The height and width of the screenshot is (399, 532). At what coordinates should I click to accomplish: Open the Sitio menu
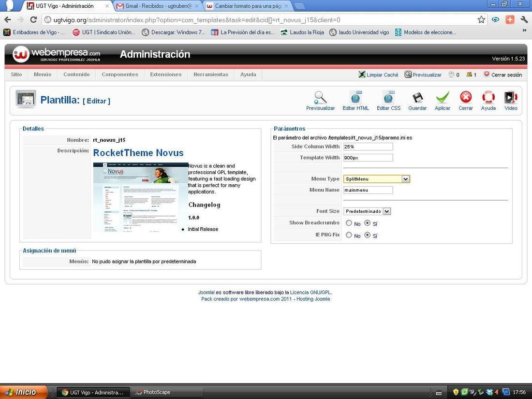(x=16, y=74)
